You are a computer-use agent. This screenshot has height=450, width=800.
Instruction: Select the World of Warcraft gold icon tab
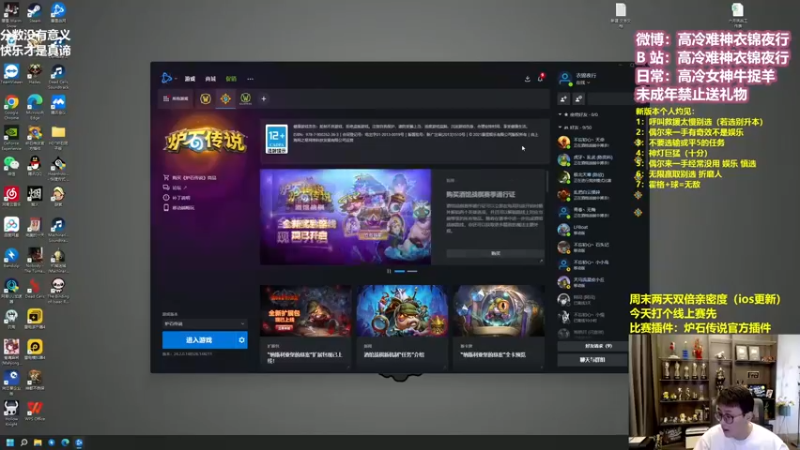pyautogui.click(x=206, y=98)
